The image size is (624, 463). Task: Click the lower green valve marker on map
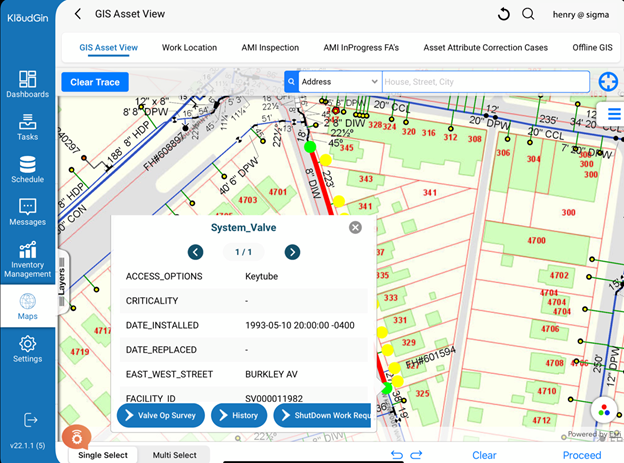point(386,388)
